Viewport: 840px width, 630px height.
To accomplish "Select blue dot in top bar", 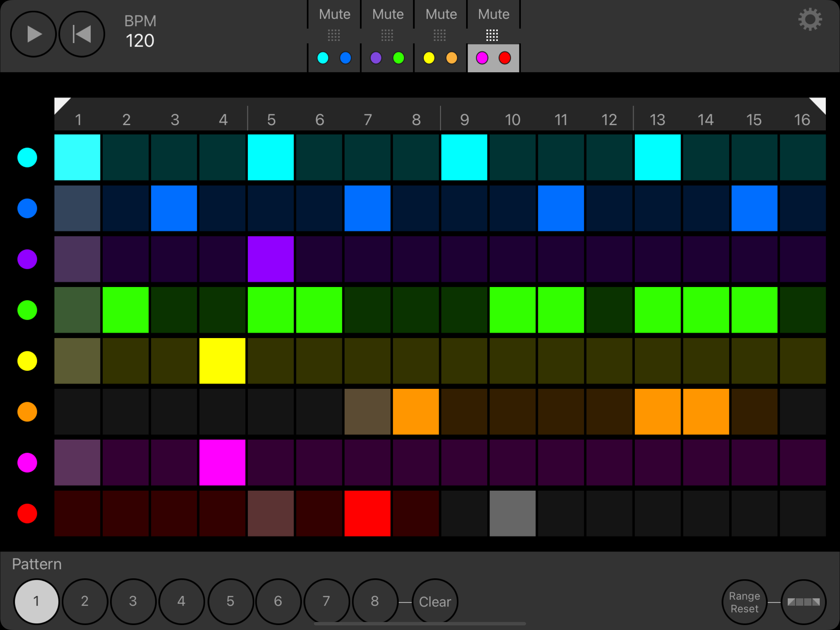I will pos(346,58).
